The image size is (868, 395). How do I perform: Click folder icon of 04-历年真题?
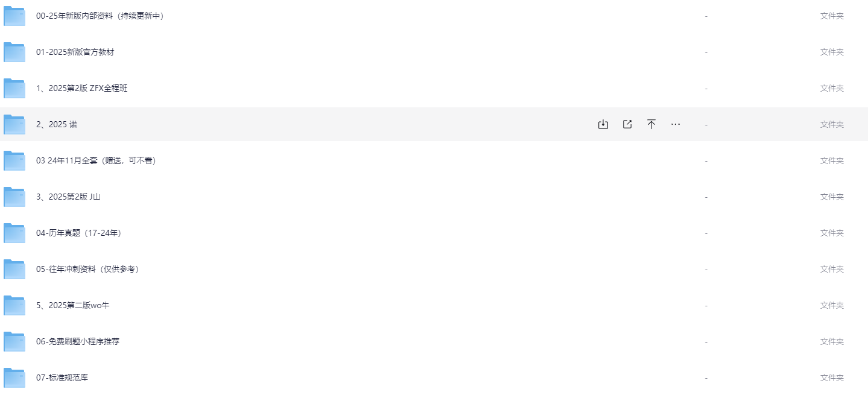14,233
